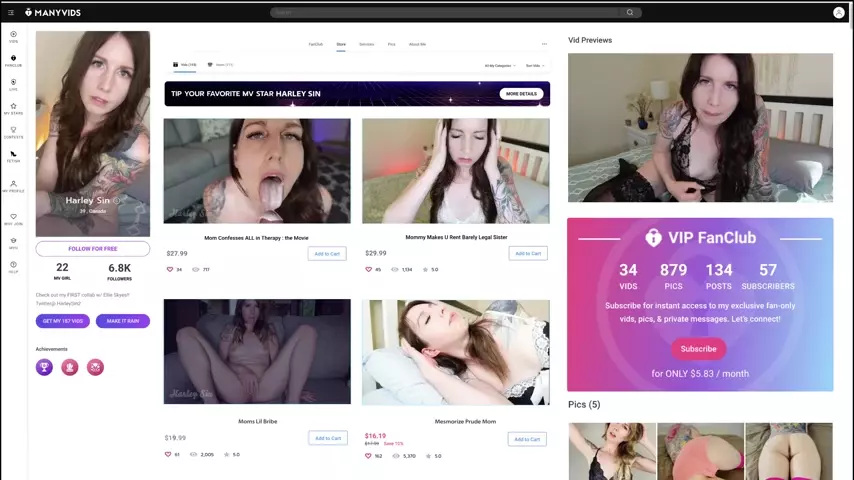Toggle the heart on the $16.19 video

368,455
